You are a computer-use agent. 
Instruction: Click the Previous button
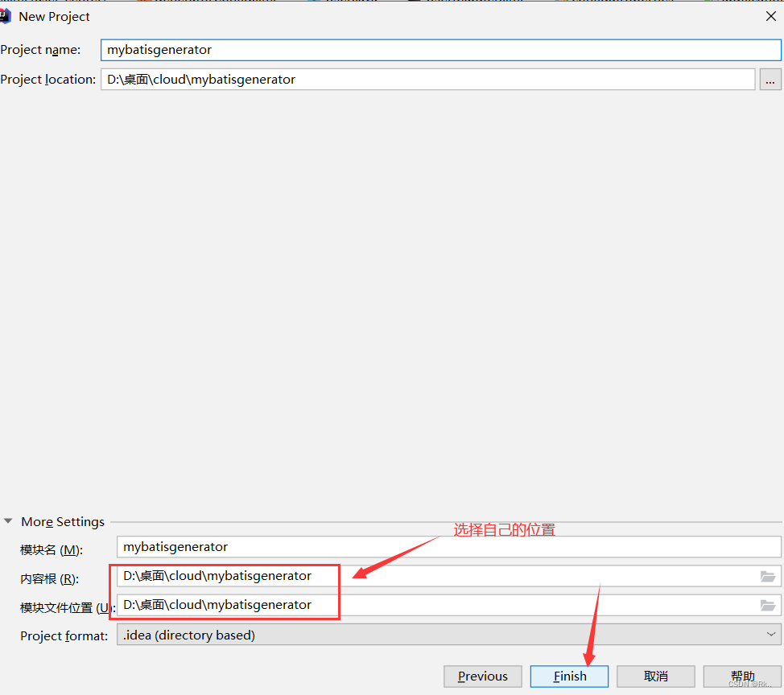tap(482, 676)
